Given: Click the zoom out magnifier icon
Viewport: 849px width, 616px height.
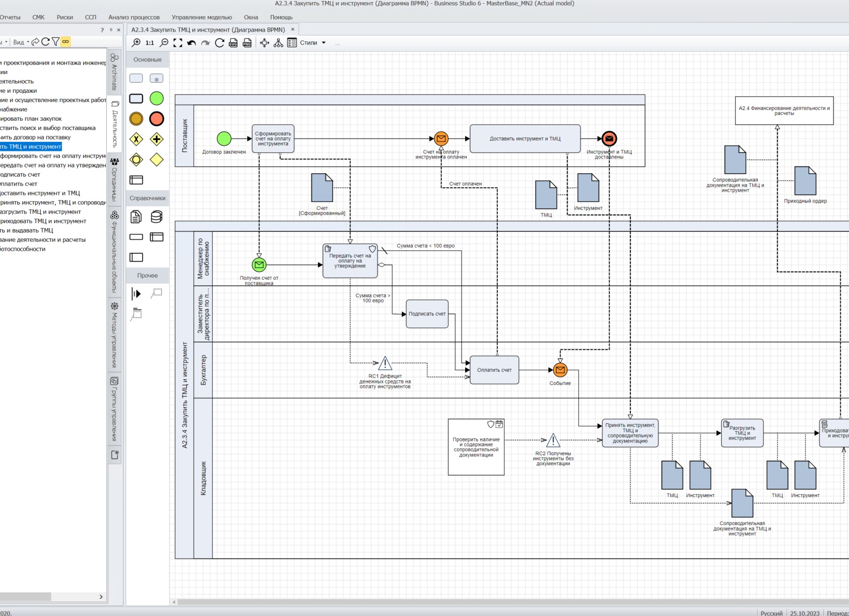Looking at the screenshot, I should pyautogui.click(x=164, y=42).
